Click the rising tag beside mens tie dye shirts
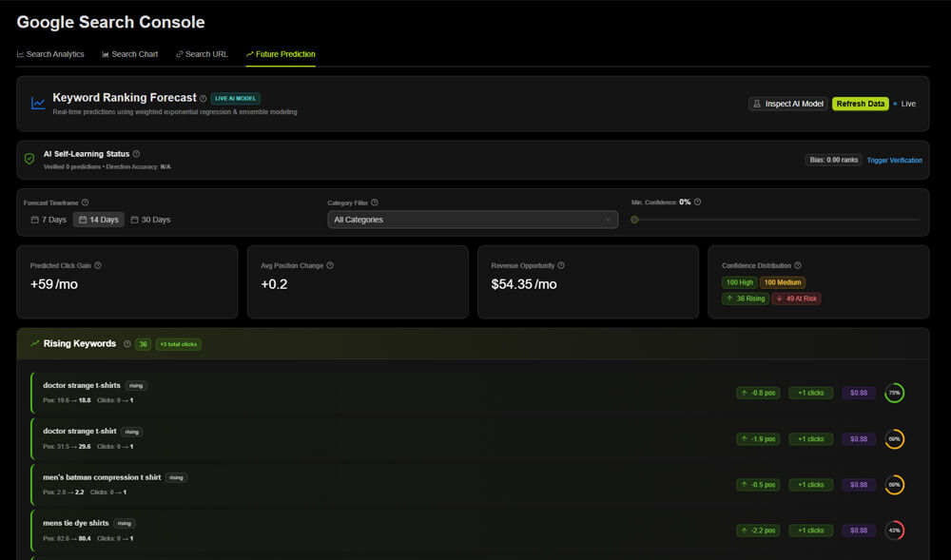This screenshot has width=951, height=560. tap(125, 523)
